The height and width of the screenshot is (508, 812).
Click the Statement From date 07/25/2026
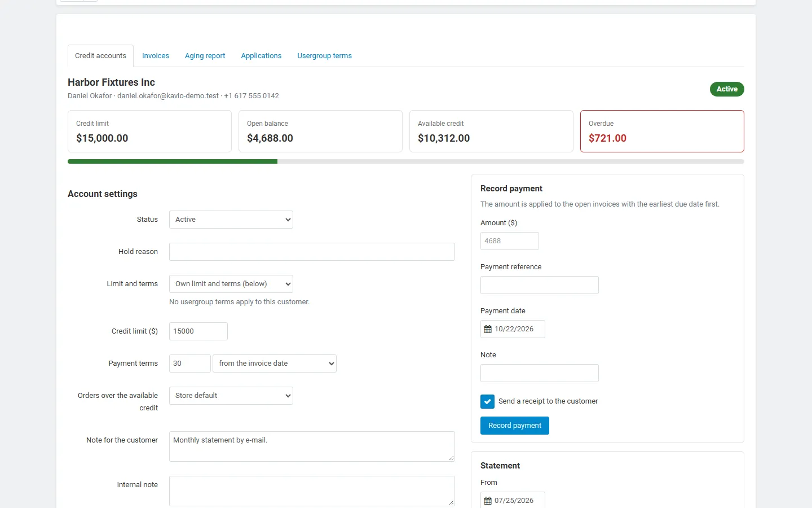click(x=513, y=500)
